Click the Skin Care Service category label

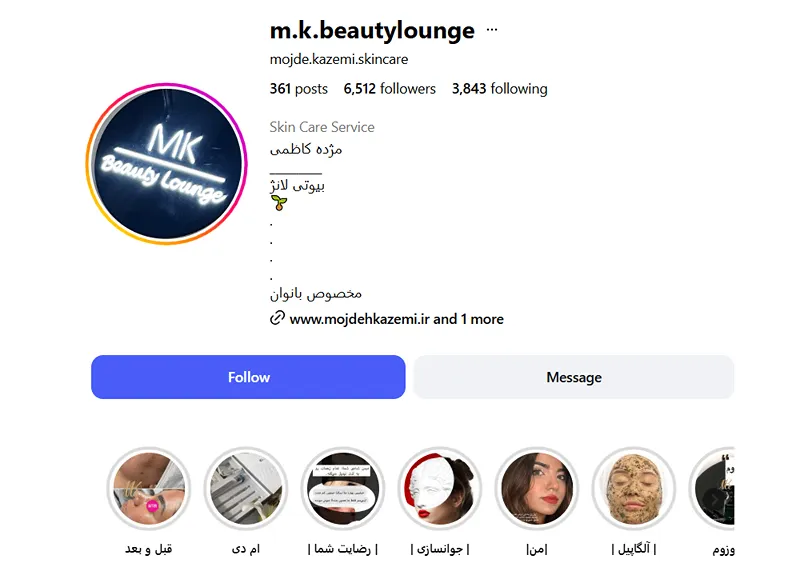click(322, 127)
